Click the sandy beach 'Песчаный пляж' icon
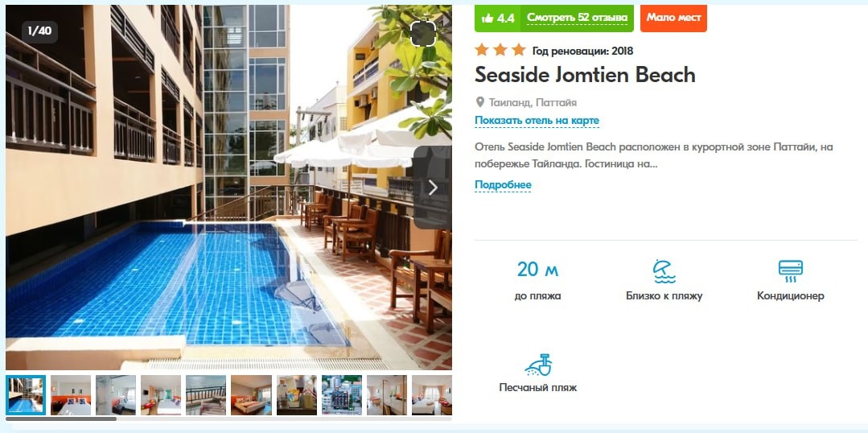Image resolution: width=868 pixels, height=433 pixels. pyautogui.click(x=538, y=365)
